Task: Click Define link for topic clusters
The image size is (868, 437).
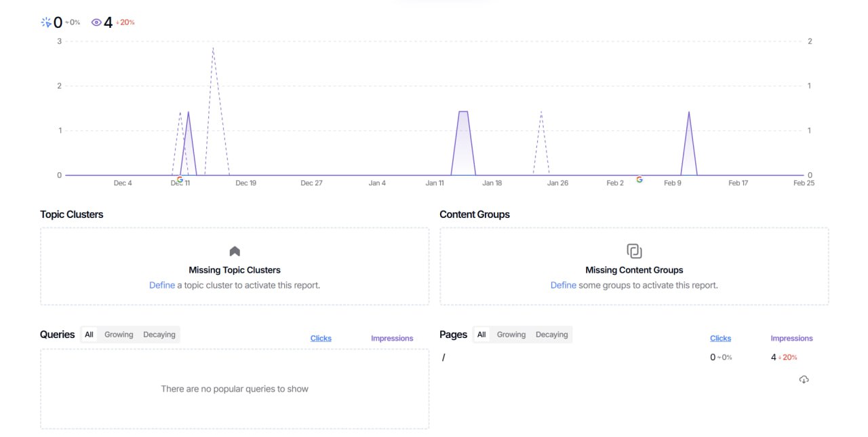Action: click(162, 286)
